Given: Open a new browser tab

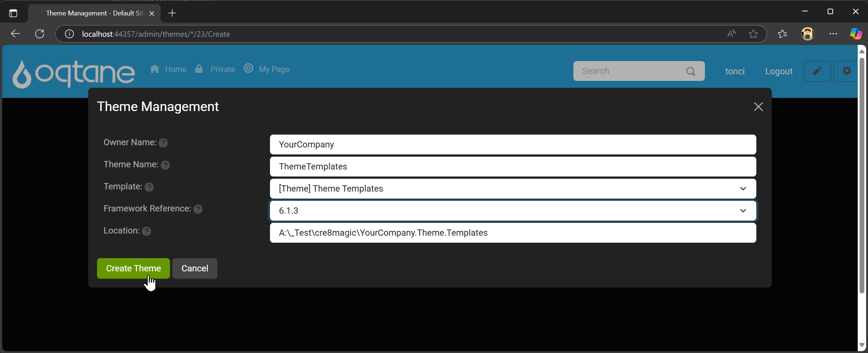Looking at the screenshot, I should [172, 13].
